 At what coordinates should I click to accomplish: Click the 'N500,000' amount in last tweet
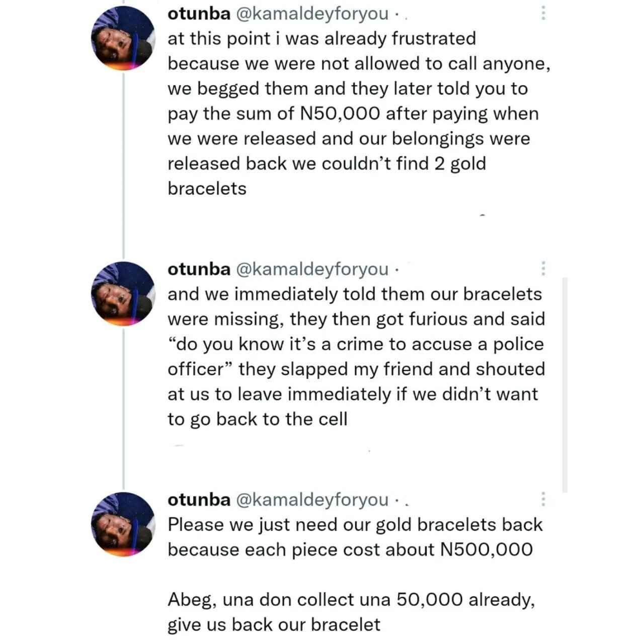[486, 549]
